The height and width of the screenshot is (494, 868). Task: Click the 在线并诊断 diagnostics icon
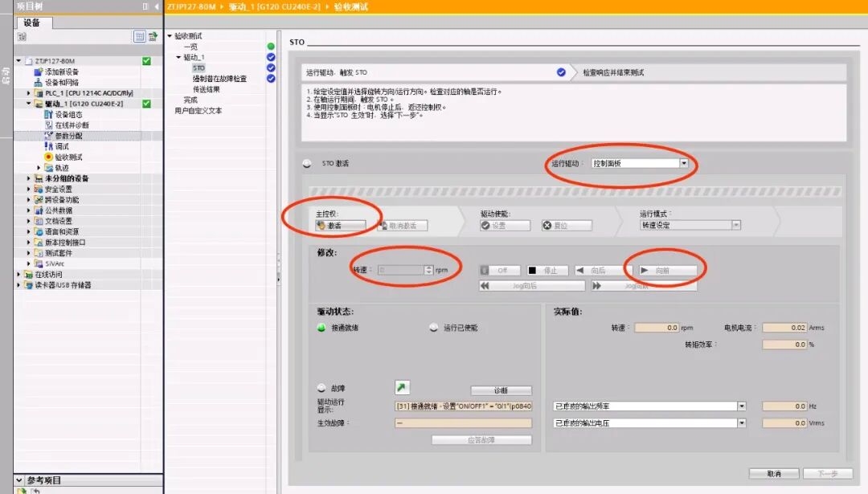coord(48,125)
